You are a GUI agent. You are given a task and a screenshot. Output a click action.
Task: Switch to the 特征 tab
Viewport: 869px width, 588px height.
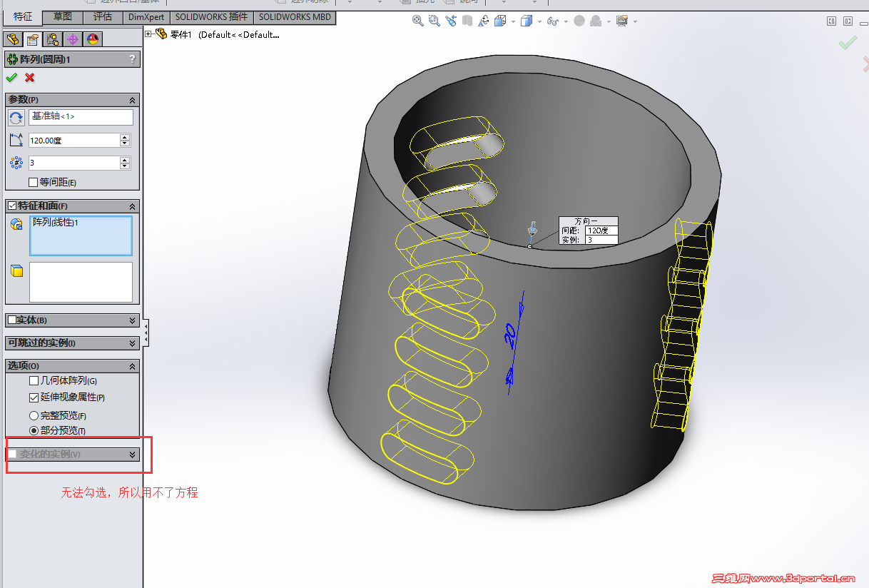pos(22,17)
